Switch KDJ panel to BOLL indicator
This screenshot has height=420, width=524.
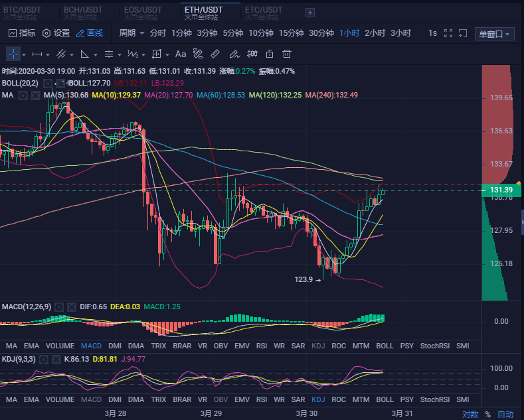click(x=385, y=399)
